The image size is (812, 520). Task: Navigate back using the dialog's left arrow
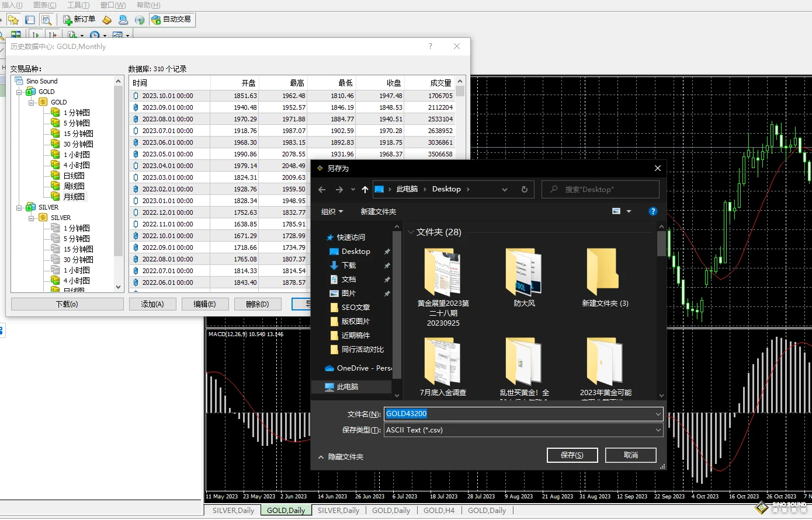click(x=322, y=190)
